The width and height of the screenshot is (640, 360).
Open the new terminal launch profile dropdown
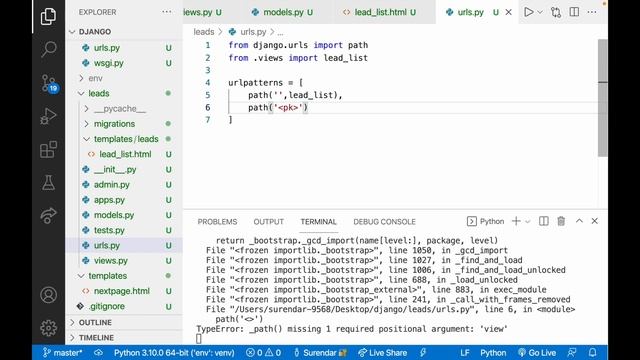point(528,222)
